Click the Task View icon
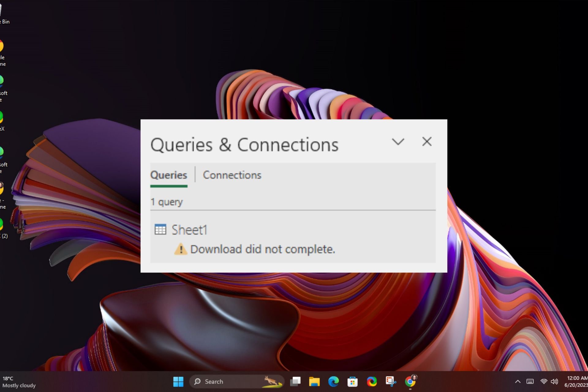This screenshot has width=588, height=392. click(x=295, y=382)
